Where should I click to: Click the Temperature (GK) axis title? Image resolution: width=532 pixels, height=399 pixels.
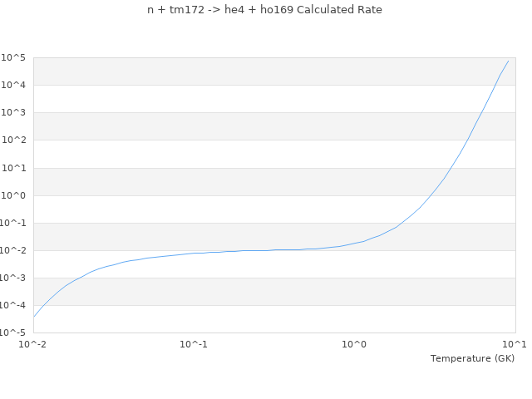pyautogui.click(x=472, y=358)
